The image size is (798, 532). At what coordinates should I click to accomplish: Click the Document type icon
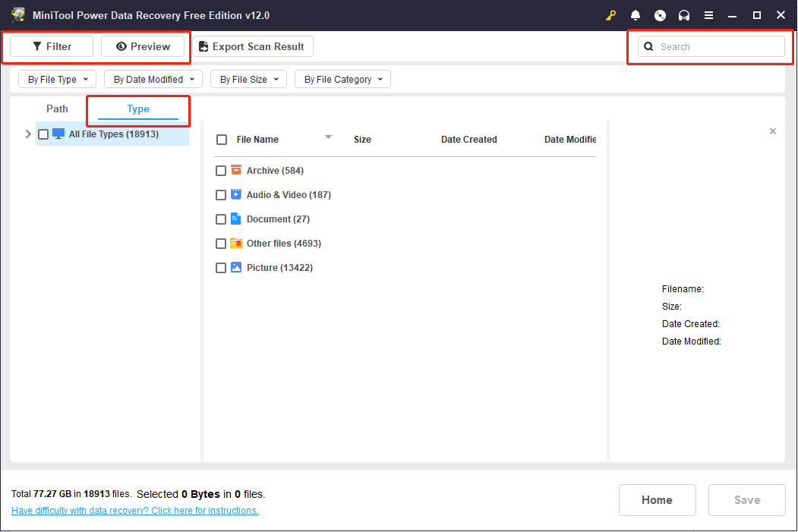(235, 219)
